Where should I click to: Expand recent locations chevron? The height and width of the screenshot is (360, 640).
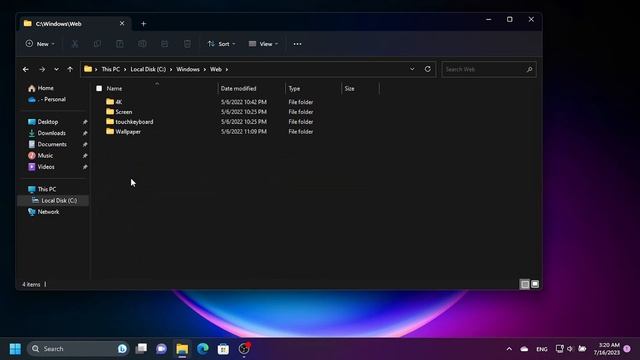point(56,69)
